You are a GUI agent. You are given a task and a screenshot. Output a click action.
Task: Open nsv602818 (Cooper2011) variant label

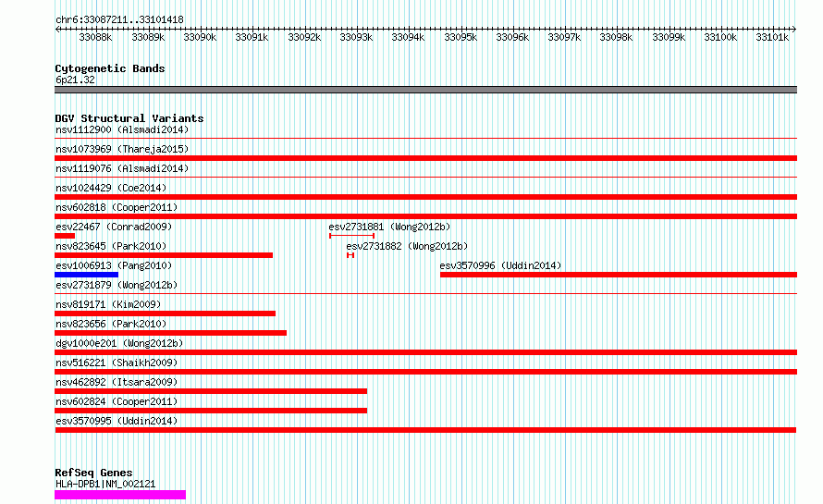pyautogui.click(x=117, y=207)
